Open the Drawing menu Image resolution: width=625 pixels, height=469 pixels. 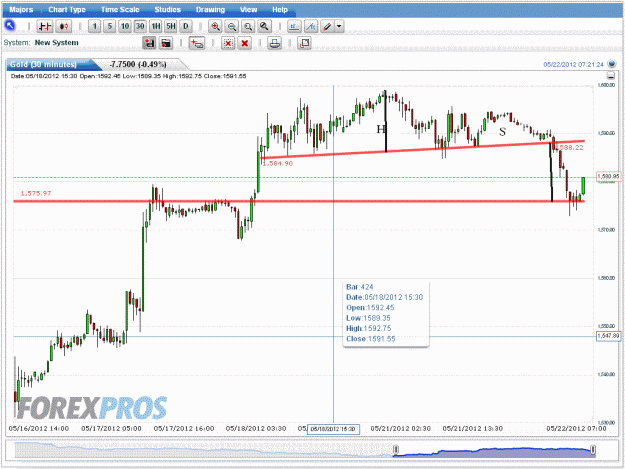[x=210, y=10]
